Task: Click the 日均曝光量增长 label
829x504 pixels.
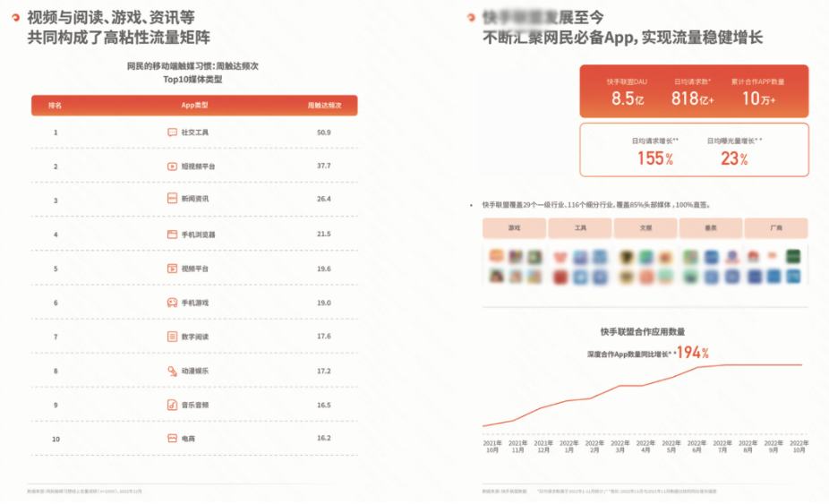Action: point(734,141)
